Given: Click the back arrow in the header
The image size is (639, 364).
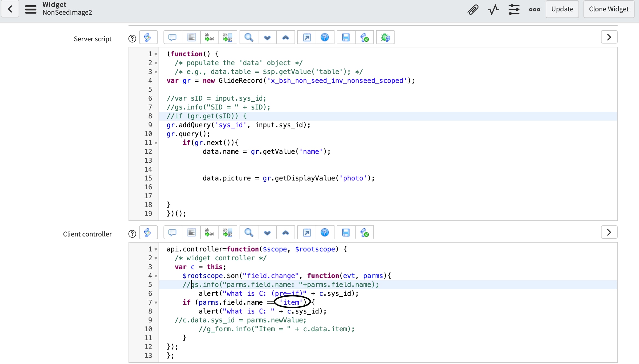Looking at the screenshot, I should pos(10,9).
